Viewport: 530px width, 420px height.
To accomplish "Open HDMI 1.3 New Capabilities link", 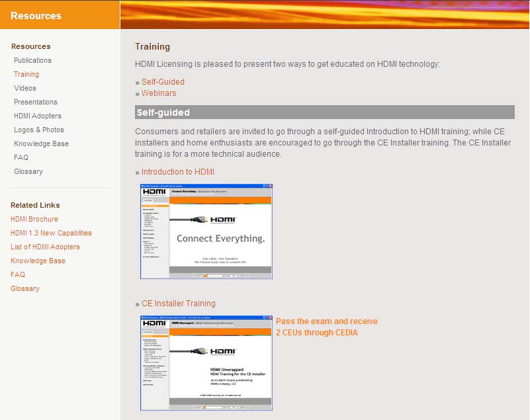I will coord(51,233).
